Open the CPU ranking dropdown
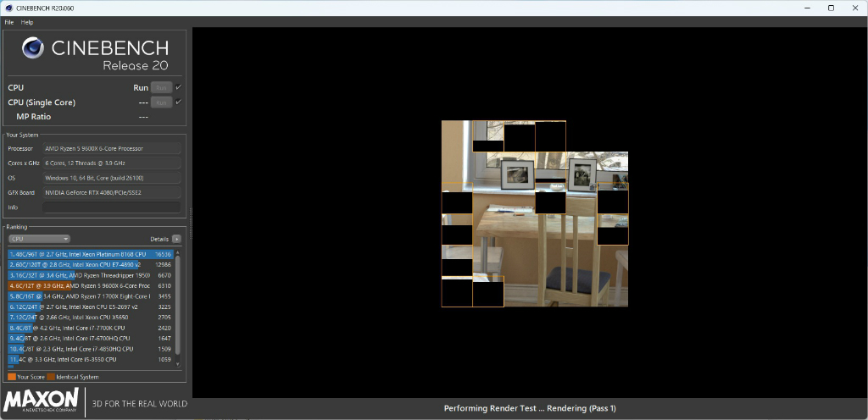 [39, 239]
